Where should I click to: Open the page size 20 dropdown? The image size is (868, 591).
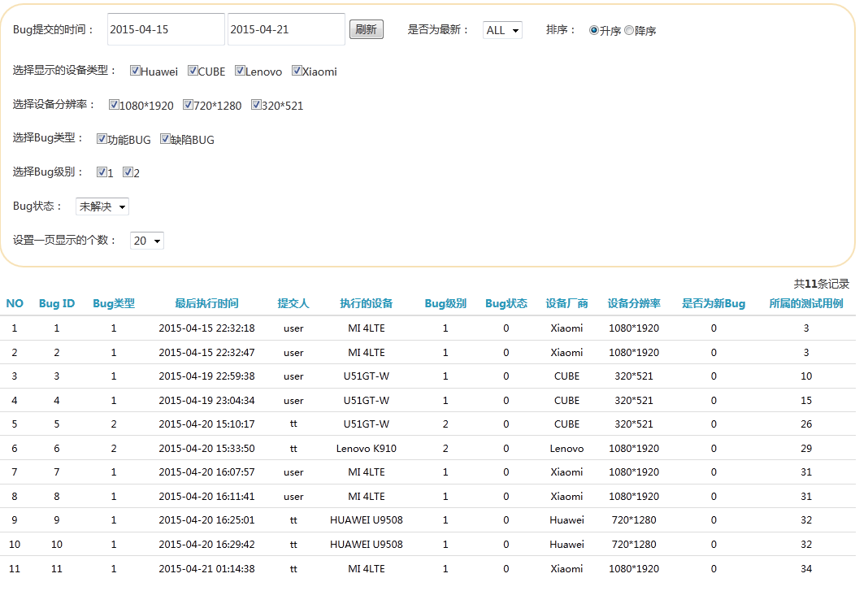146,241
